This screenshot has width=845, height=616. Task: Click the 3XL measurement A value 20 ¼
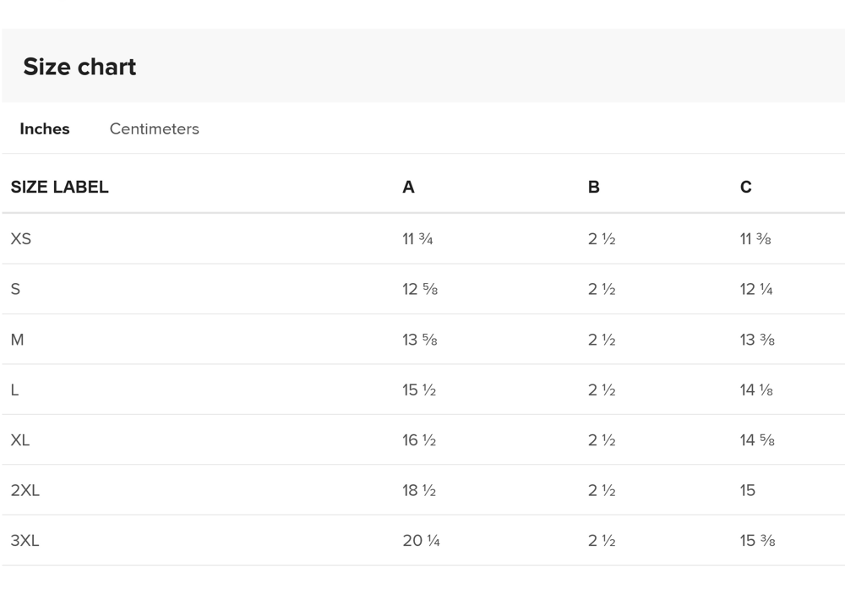421,541
